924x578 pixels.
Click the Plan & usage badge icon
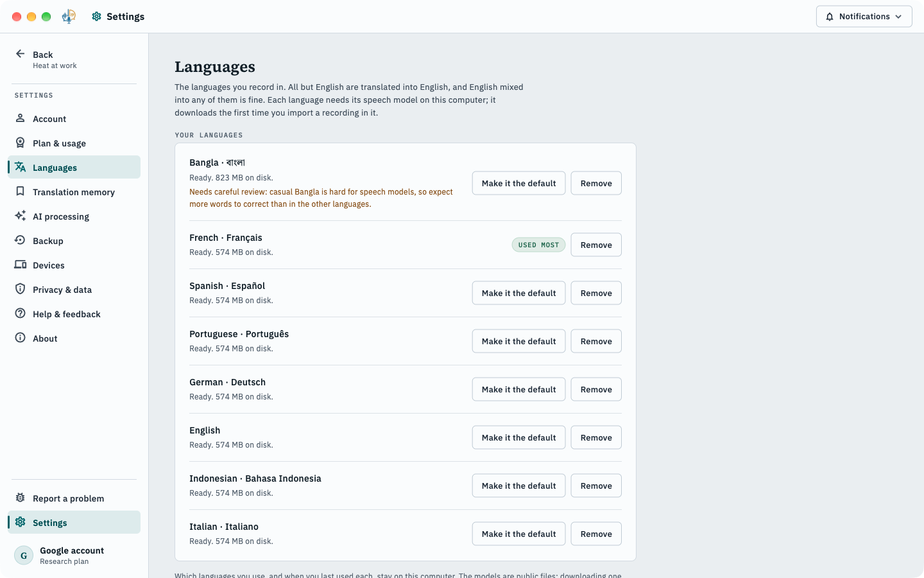click(21, 143)
